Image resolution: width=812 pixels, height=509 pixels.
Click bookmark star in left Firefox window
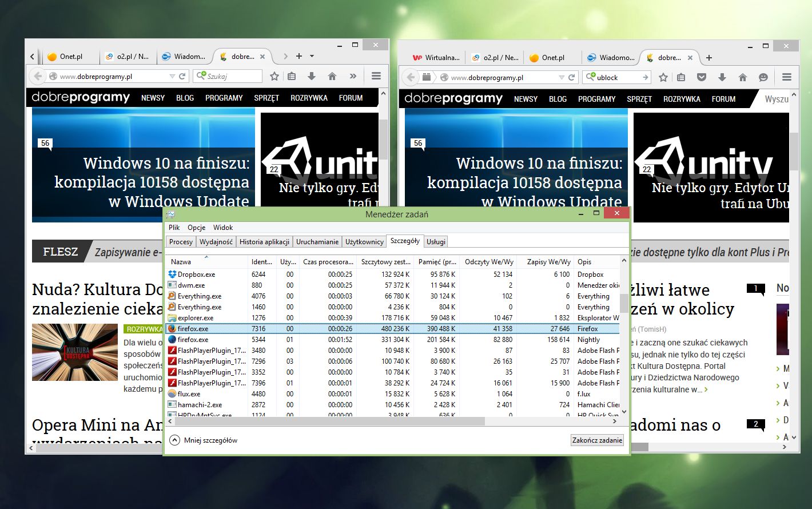274,76
